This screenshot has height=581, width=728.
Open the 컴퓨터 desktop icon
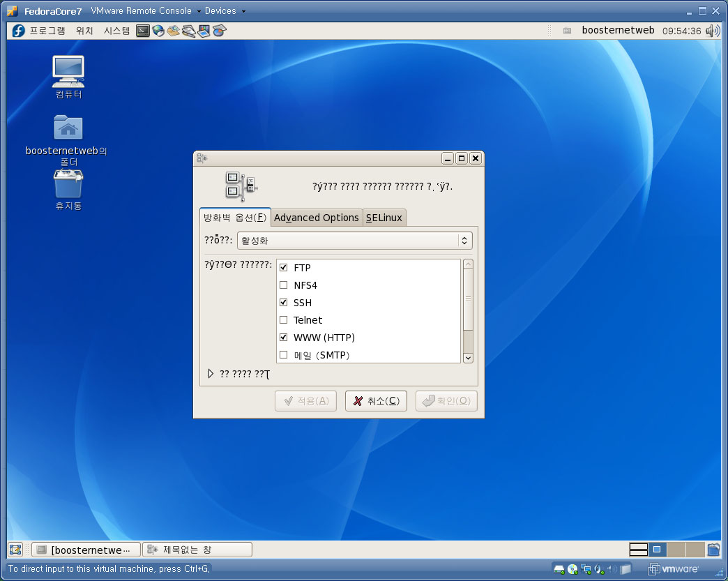click(68, 70)
